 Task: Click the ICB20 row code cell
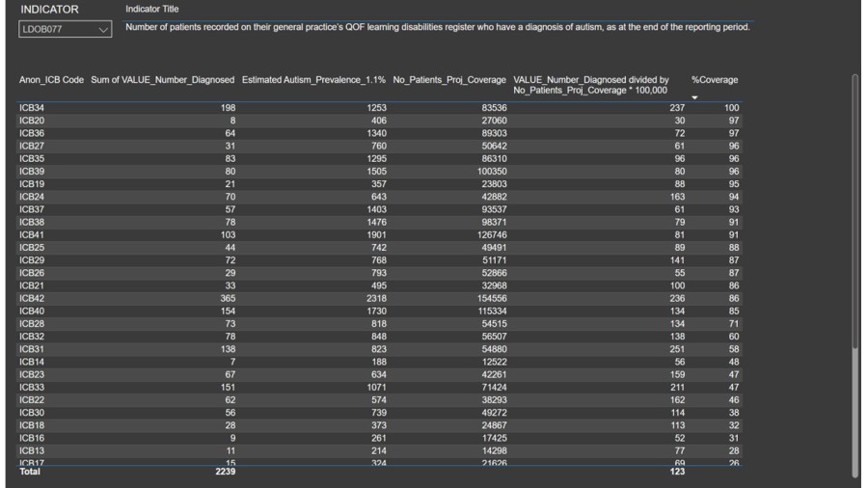pyautogui.click(x=32, y=120)
